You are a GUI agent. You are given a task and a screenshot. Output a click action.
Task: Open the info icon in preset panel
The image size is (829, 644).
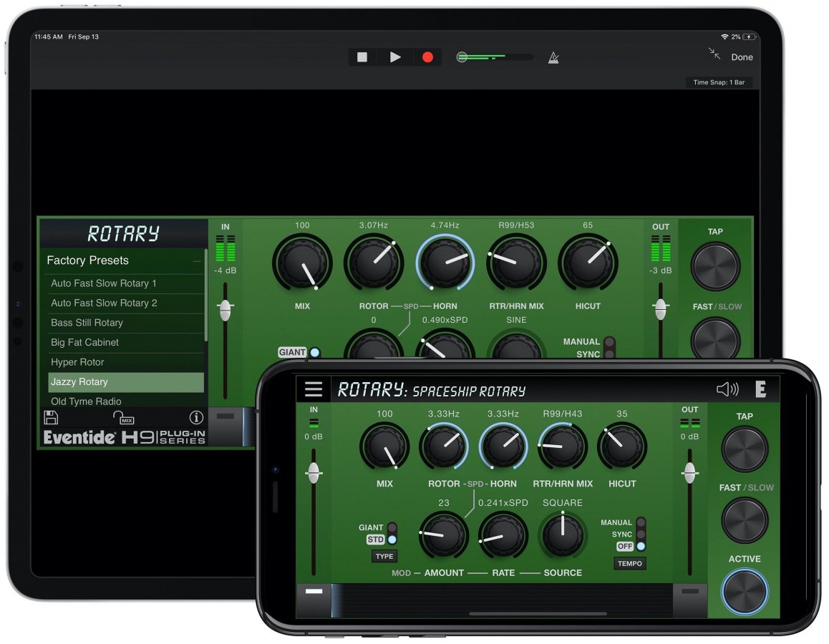(195, 418)
